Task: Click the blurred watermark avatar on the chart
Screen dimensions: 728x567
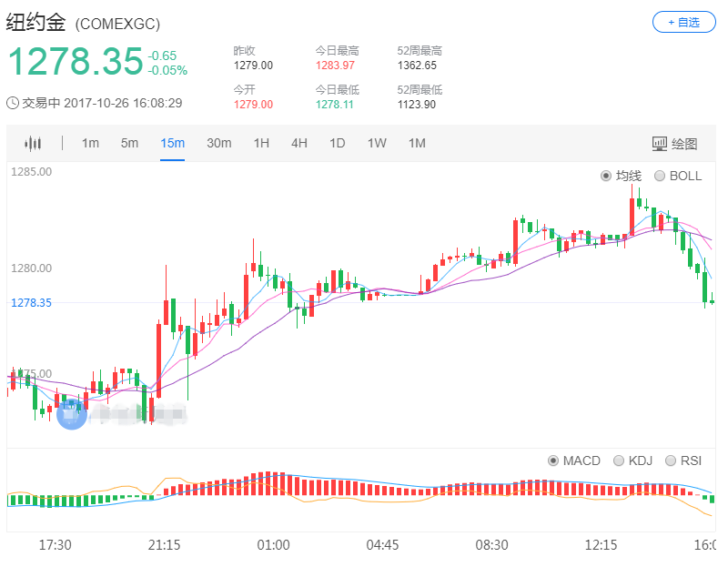Action: [71, 414]
